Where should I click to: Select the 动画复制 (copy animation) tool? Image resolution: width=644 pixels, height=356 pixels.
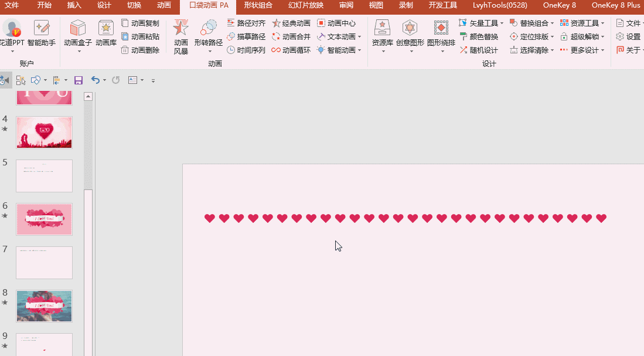click(140, 23)
